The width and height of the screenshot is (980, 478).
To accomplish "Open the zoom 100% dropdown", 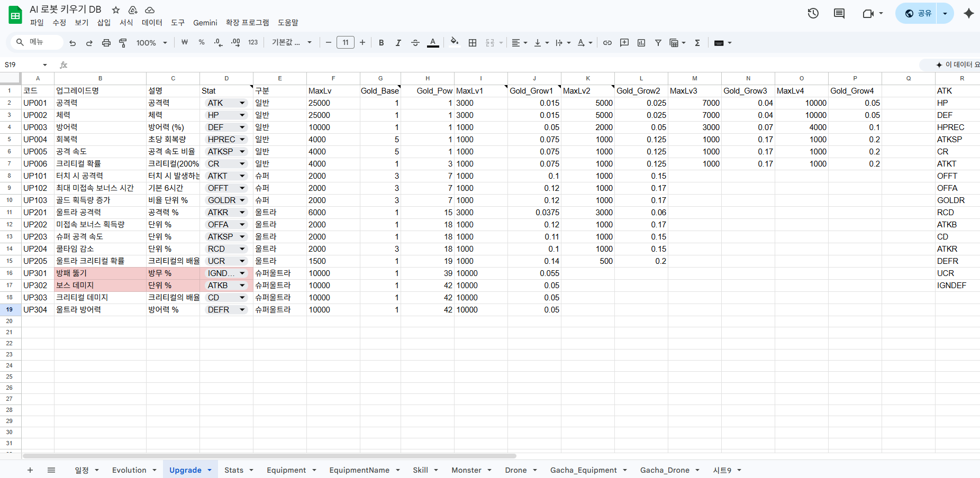I will click(151, 43).
